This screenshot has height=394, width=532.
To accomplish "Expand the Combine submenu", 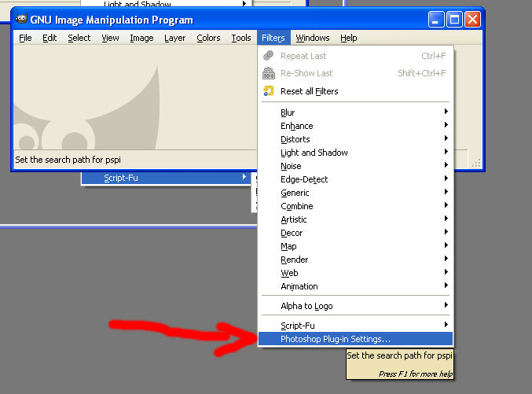I will pyautogui.click(x=355, y=206).
